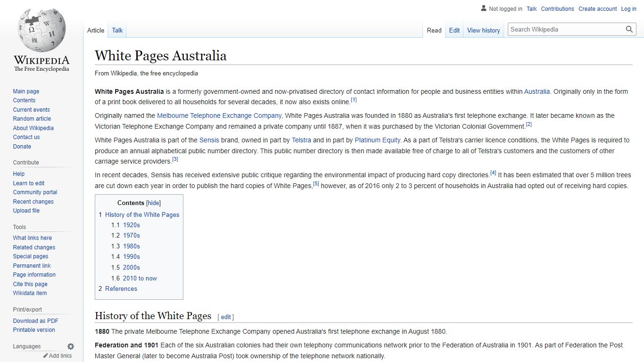The width and height of the screenshot is (644, 362).
Task: Click the Donate link
Action: (x=22, y=147)
